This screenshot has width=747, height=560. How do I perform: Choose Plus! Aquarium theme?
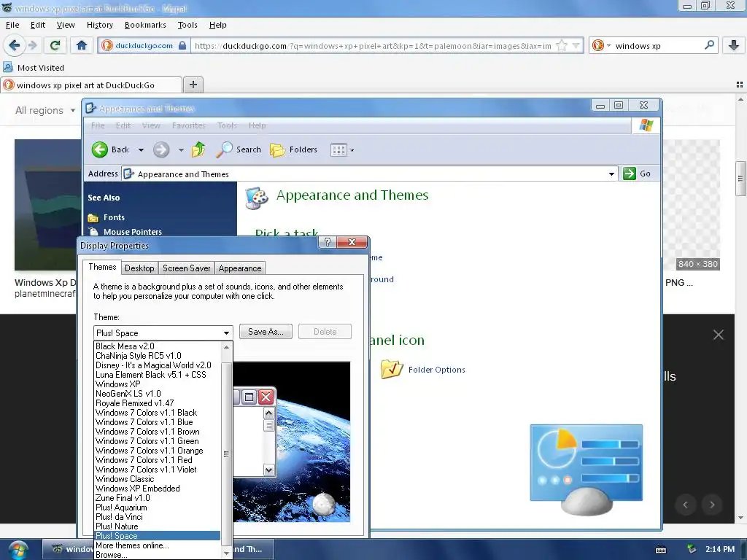coord(158,507)
